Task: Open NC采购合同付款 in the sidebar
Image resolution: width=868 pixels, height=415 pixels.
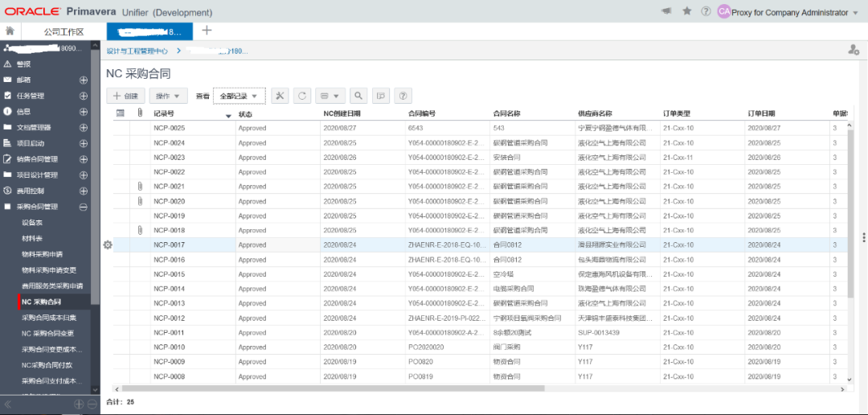Action: click(47, 366)
